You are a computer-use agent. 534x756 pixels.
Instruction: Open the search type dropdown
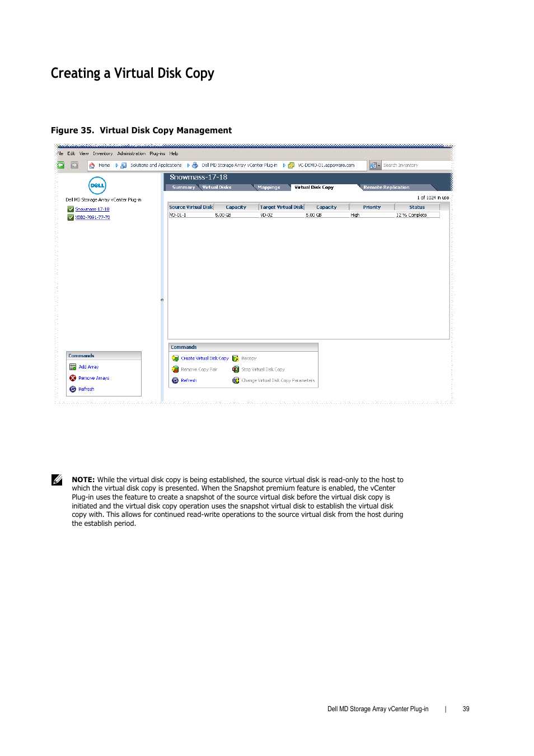tap(375, 165)
